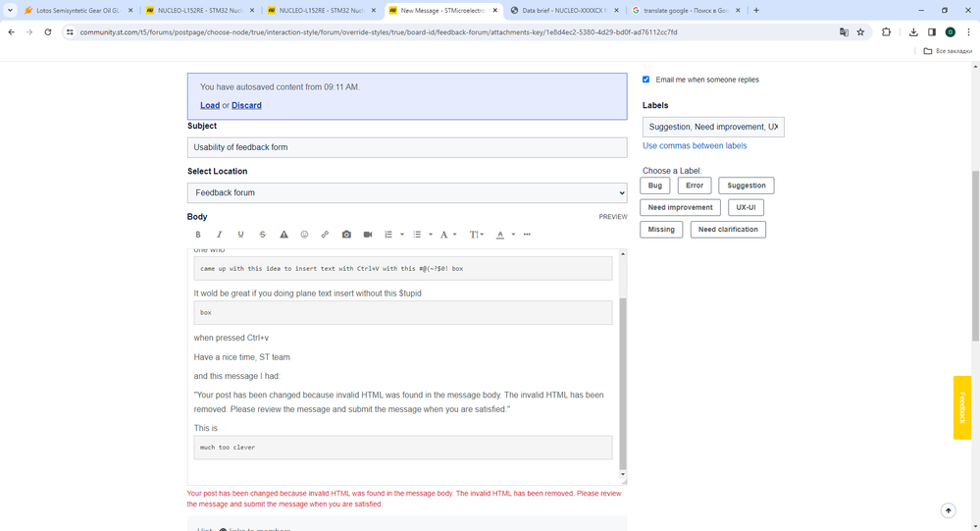This screenshot has width=980, height=531.
Task: Apply text color with the underlined A
Action: pos(500,235)
